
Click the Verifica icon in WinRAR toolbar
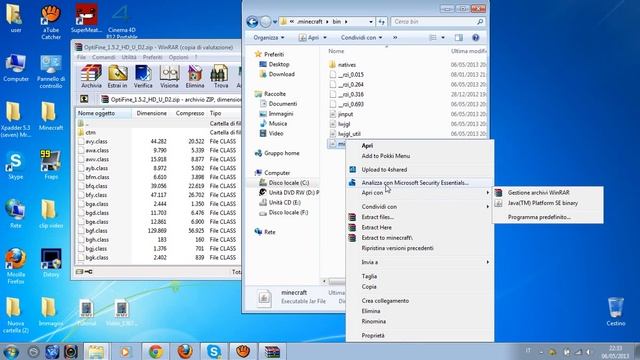tap(143, 76)
